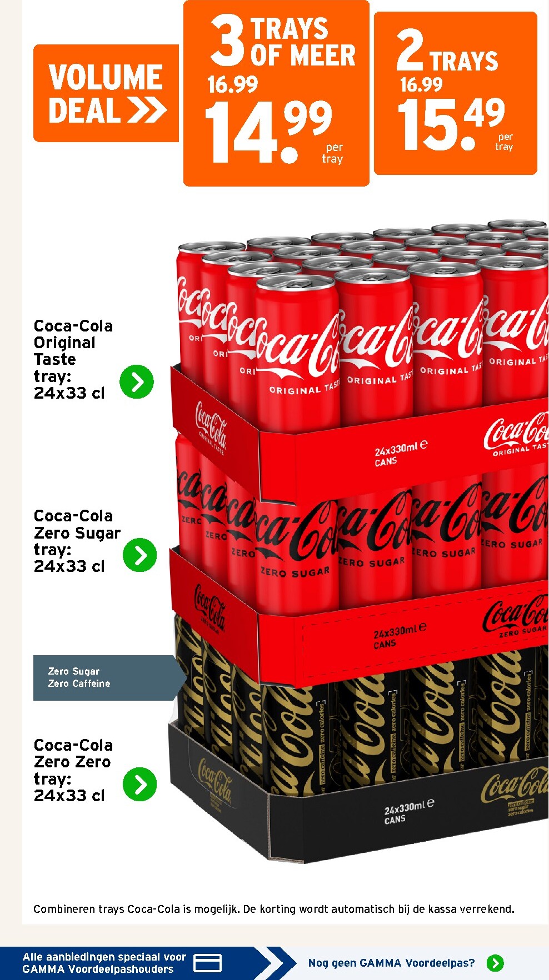Click green arrow next to Coca-Cola Original Taste
Image resolution: width=549 pixels, height=980 pixels.
coord(137,381)
